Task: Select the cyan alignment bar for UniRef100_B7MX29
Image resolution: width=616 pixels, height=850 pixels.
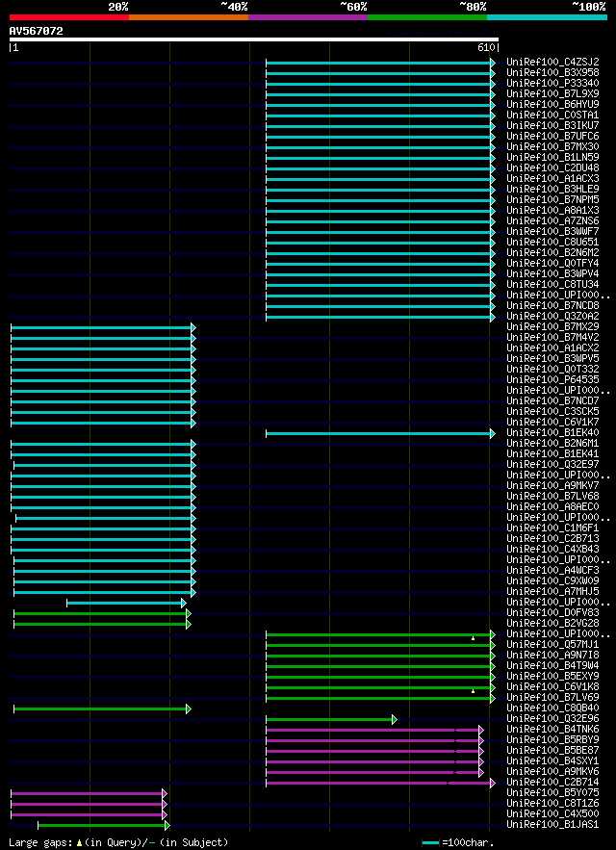Action: (x=103, y=327)
